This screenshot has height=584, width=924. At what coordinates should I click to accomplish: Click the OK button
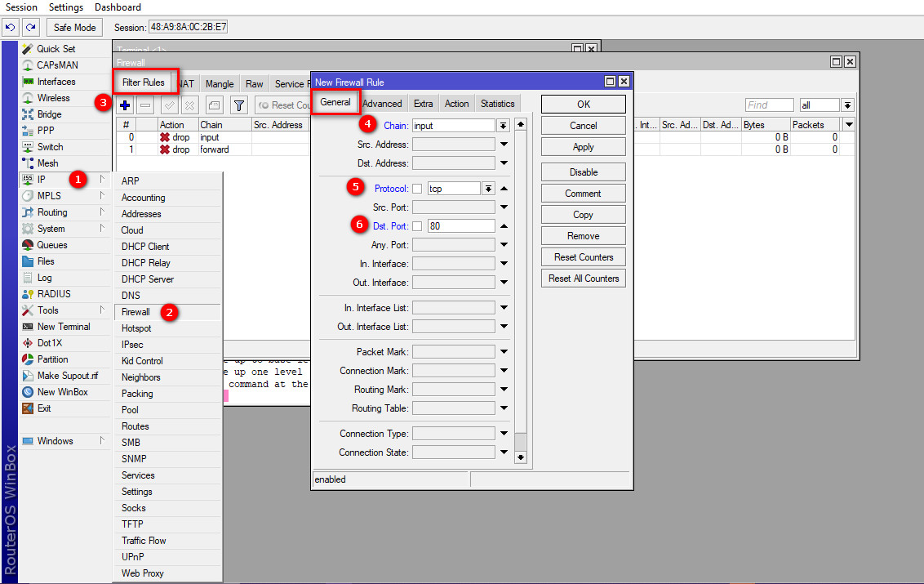pos(583,105)
